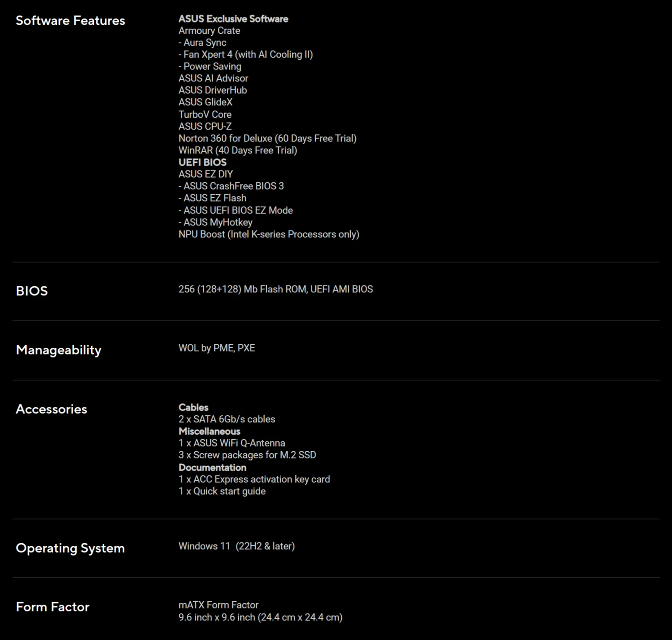
Task: Click the Armoury Crate entry
Action: point(209,31)
